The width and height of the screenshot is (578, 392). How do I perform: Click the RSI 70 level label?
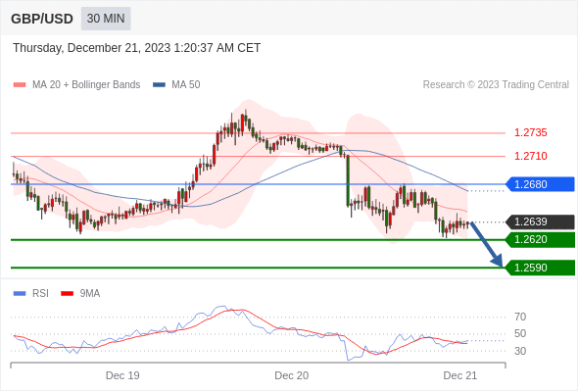[520, 317]
